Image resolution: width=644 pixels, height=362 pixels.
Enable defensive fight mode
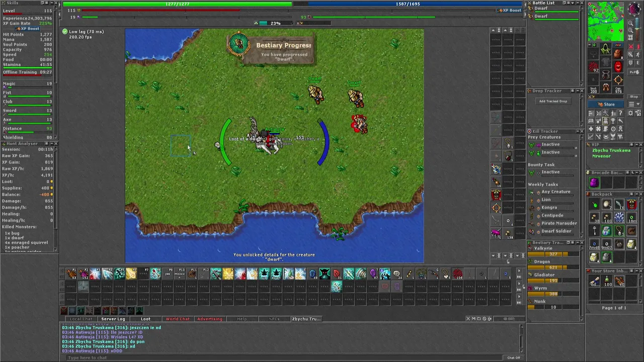(631, 63)
